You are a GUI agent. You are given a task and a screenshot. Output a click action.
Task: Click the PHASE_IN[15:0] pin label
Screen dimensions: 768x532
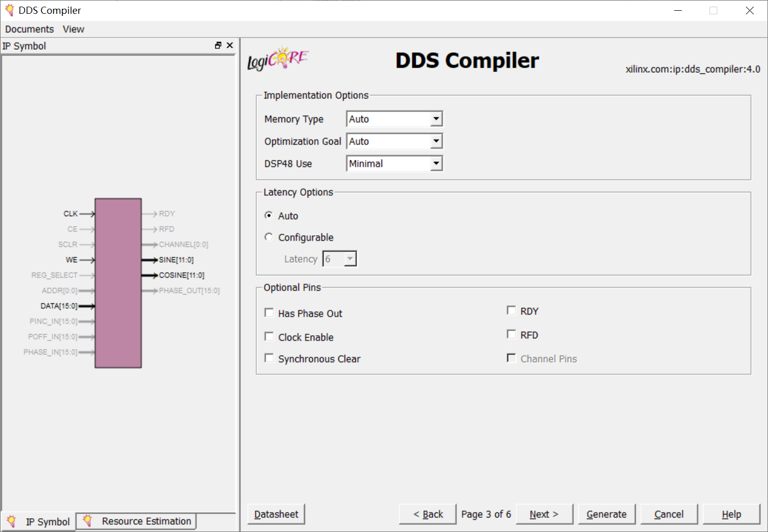coord(50,352)
